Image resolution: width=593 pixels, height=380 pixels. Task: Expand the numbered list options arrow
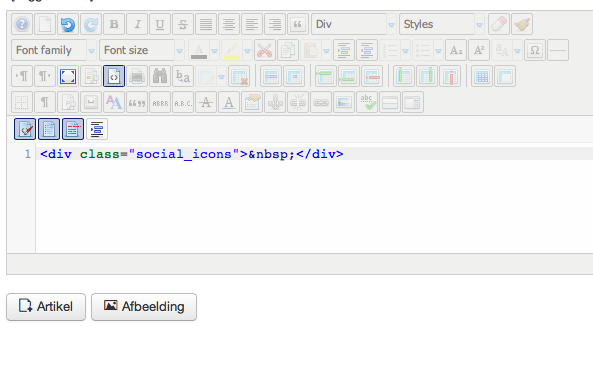[405, 50]
